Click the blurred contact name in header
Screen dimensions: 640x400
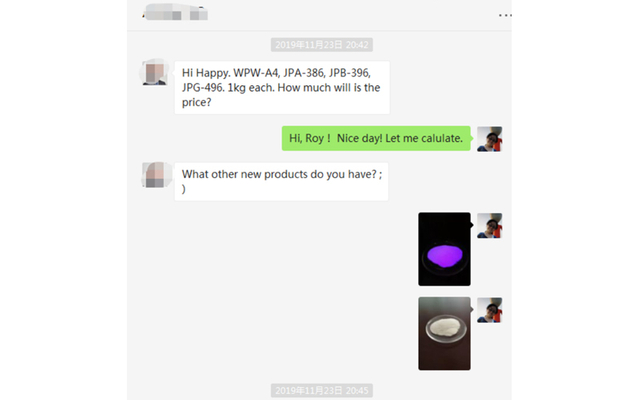tap(175, 12)
